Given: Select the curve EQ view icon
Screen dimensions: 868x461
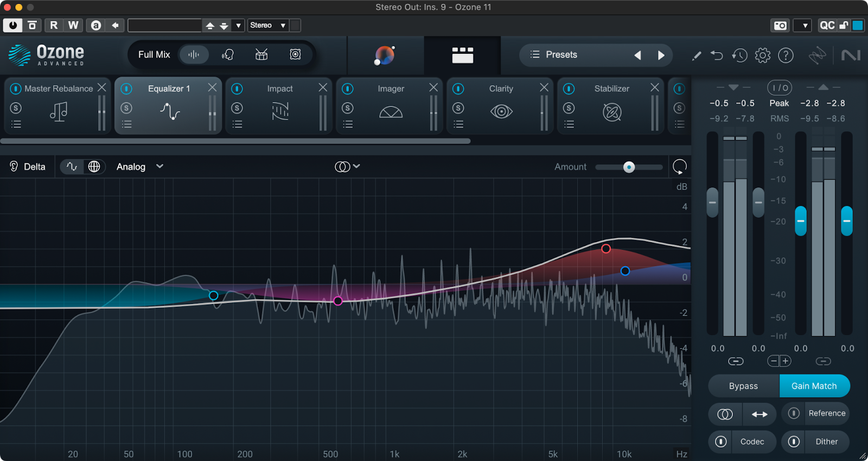Looking at the screenshot, I should (x=72, y=167).
